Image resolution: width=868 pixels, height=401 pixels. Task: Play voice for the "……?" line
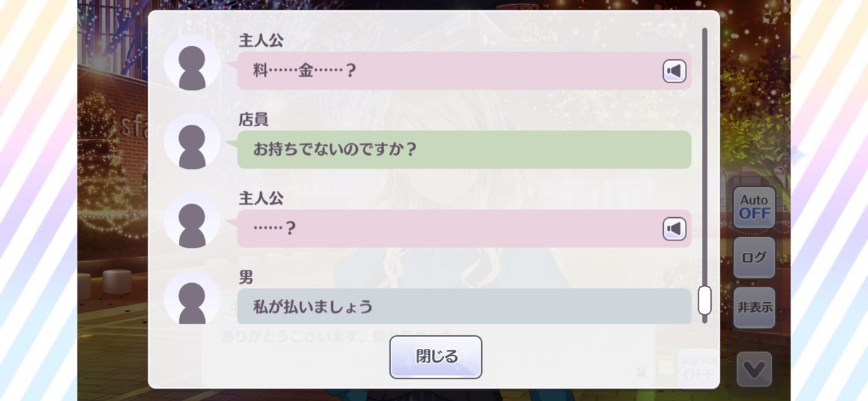[x=674, y=229]
